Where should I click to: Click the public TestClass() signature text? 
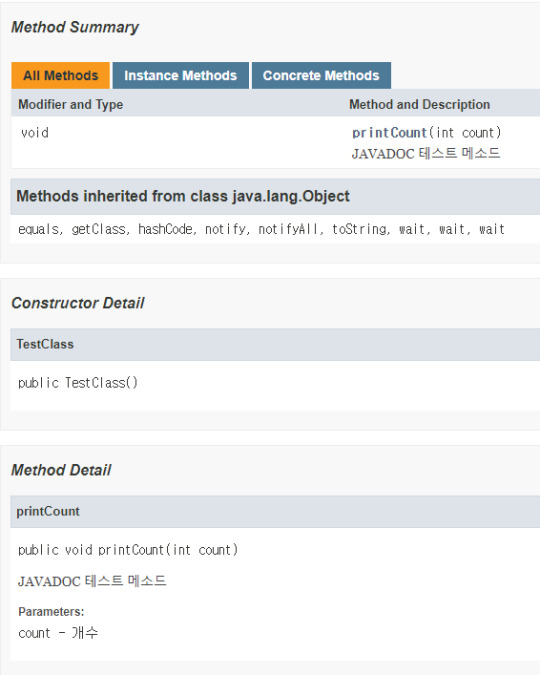(x=78, y=383)
